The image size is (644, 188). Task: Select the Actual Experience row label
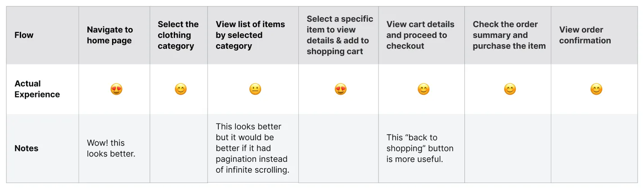[37, 89]
